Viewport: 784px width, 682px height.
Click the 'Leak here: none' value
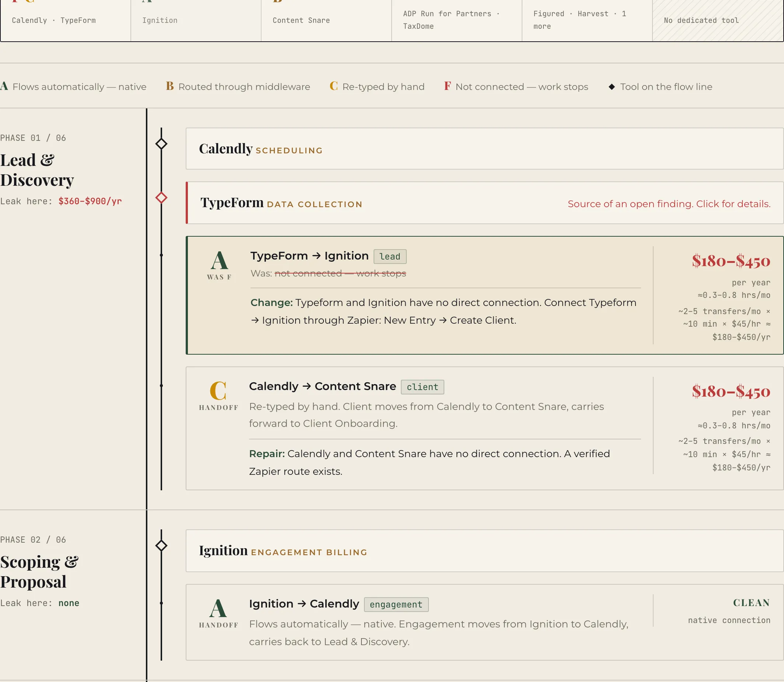tap(69, 603)
